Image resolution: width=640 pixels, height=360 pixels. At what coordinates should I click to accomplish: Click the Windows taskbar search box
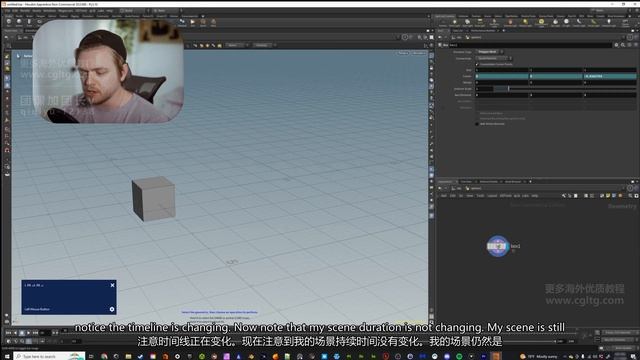click(50, 356)
